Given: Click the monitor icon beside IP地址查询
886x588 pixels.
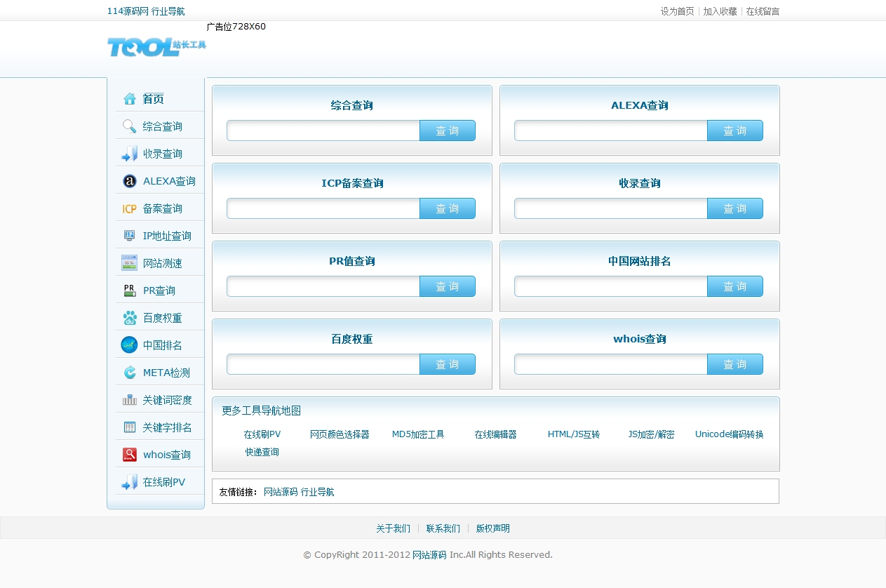Looking at the screenshot, I should click(x=130, y=236).
